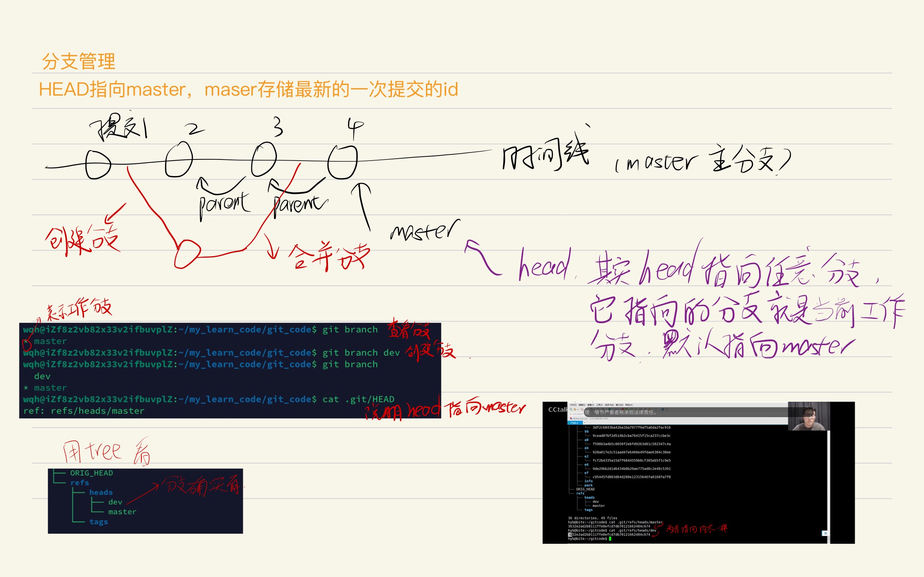
Task: Click the CCtalk logo watermark
Action: (x=558, y=409)
